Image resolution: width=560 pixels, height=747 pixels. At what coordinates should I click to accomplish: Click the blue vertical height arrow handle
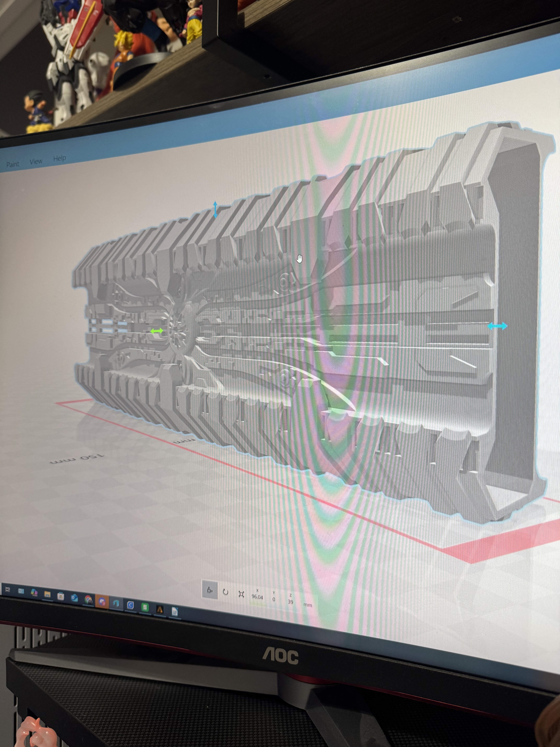click(215, 209)
